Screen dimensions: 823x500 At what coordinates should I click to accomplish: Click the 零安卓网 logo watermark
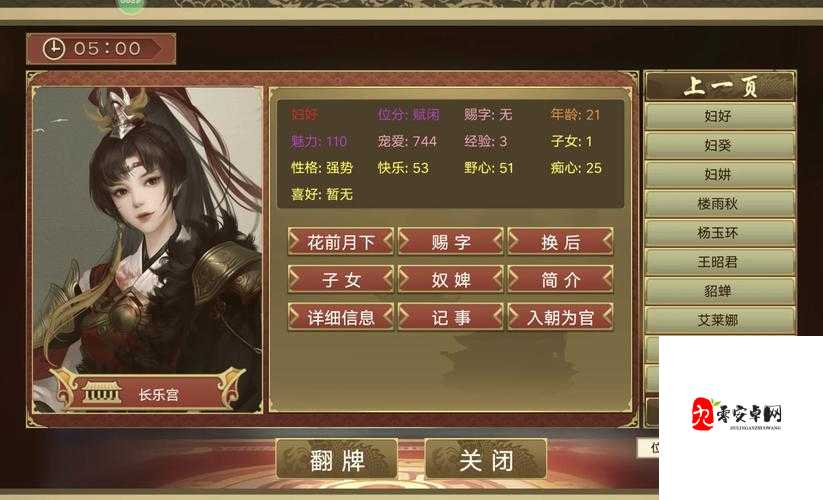tap(736, 414)
